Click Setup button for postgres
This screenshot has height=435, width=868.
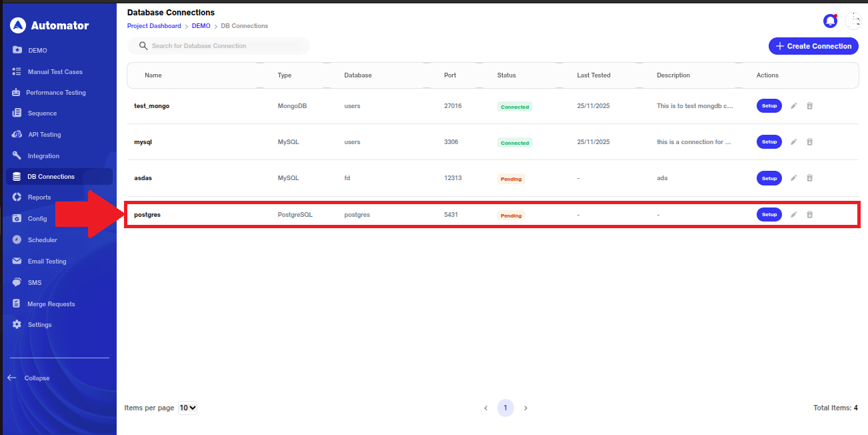click(x=769, y=215)
